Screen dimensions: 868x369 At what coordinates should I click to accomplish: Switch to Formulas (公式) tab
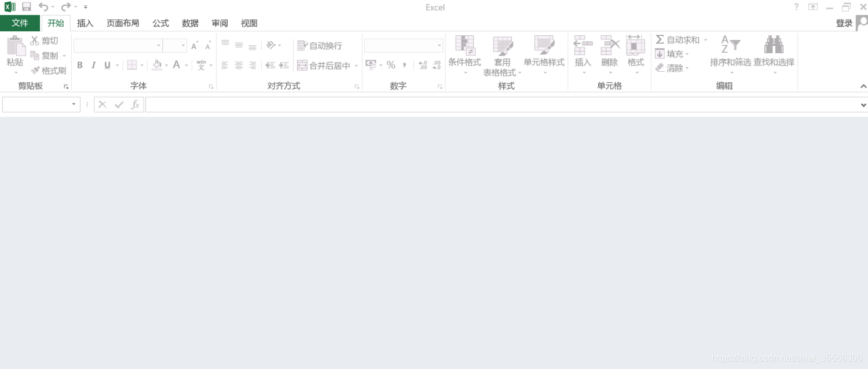(x=160, y=23)
